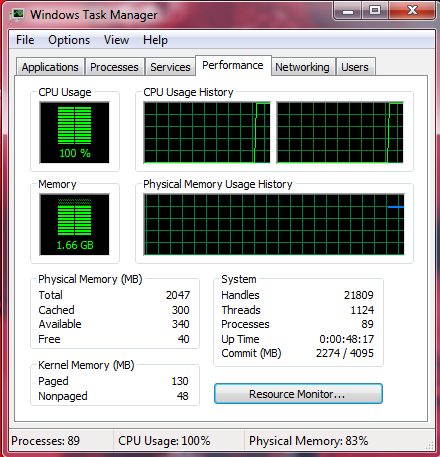The height and width of the screenshot is (457, 440).
Task: Open the File menu
Action: point(25,40)
